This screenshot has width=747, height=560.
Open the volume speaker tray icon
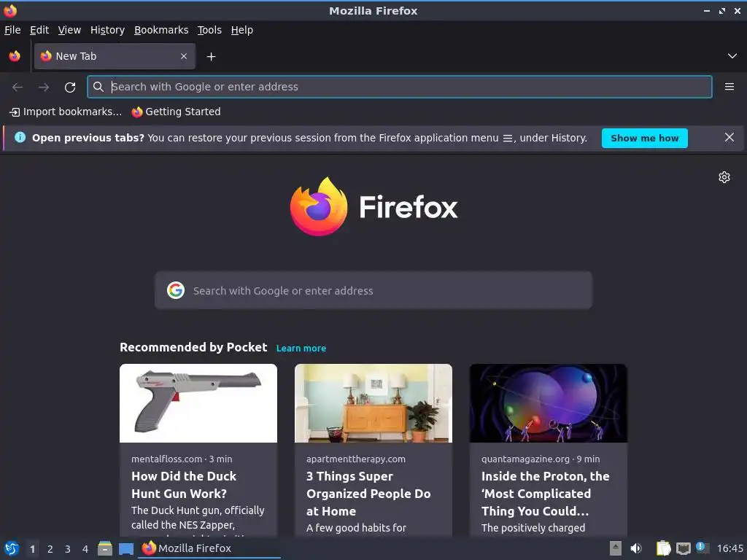tap(636, 548)
